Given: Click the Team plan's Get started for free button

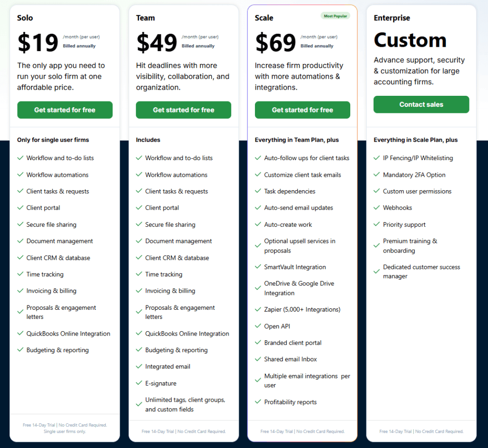Looking at the screenshot, I should pos(183,110).
